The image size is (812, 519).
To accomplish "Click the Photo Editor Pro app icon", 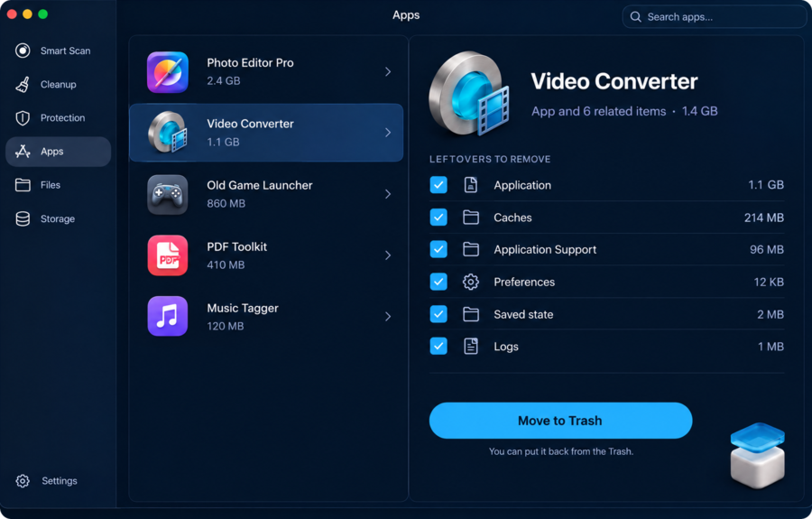I will click(167, 72).
